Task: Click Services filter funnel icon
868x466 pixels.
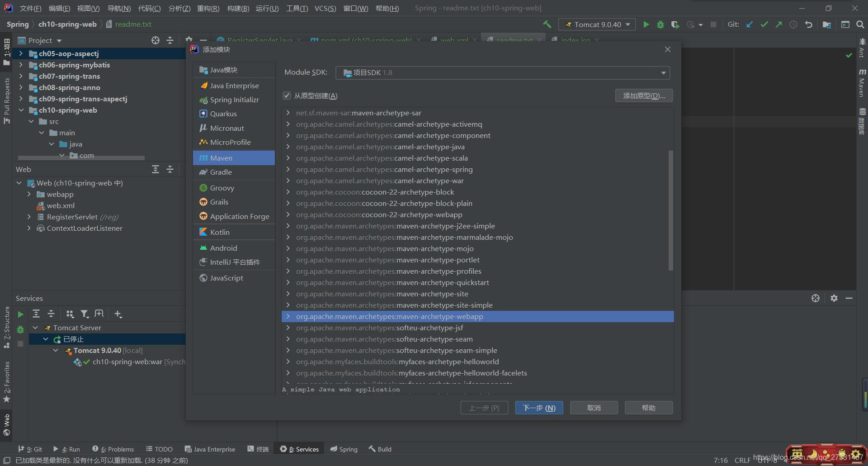Action: [x=84, y=314]
